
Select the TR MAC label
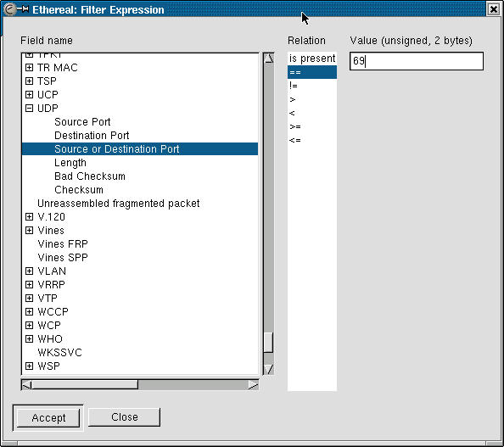coord(57,68)
